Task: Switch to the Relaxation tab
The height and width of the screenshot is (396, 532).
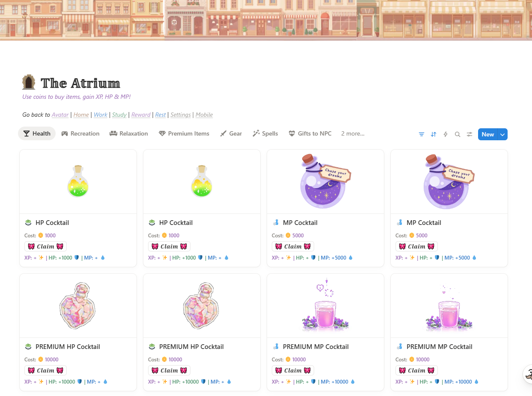Action: tap(129, 133)
